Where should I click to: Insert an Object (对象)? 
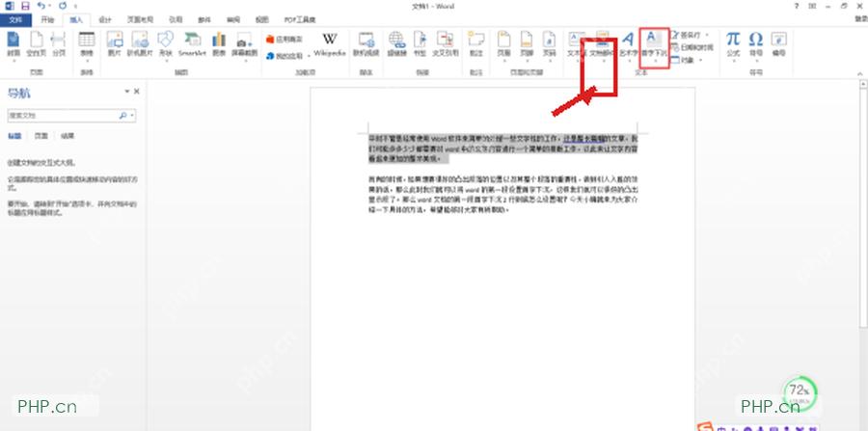[x=683, y=60]
